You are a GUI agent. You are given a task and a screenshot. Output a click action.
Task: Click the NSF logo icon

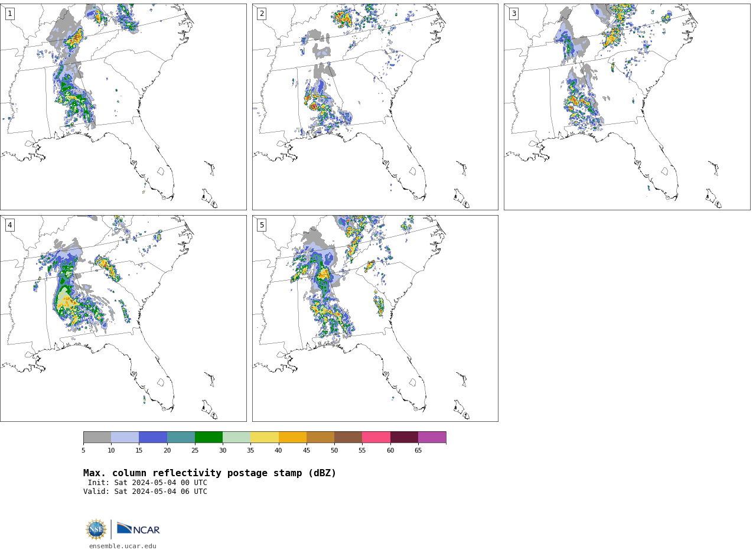point(96,529)
